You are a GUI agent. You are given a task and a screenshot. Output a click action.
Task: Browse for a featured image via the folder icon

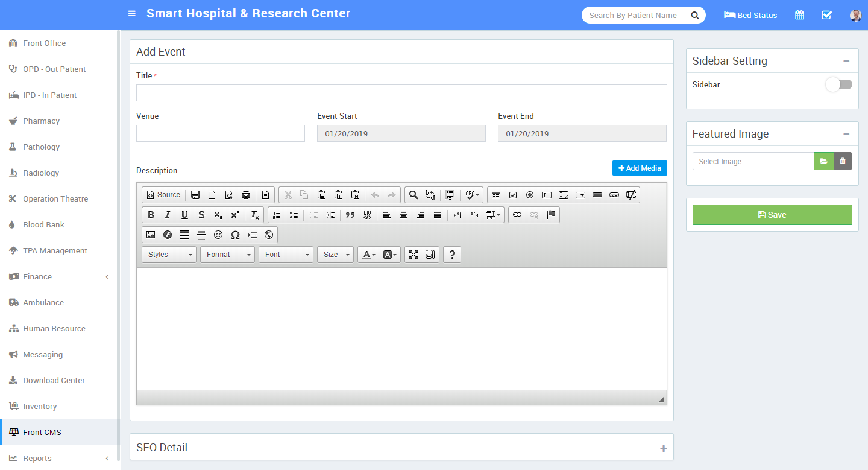pyautogui.click(x=824, y=161)
